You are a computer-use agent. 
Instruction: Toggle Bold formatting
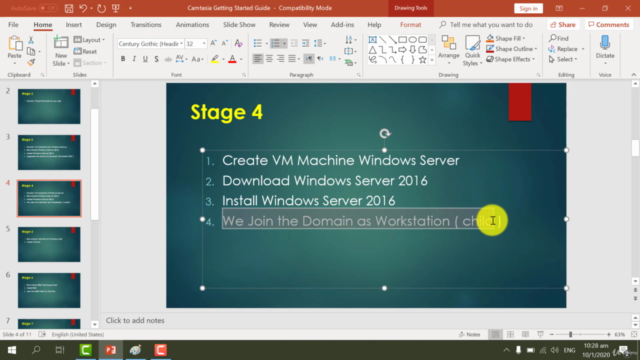pos(123,59)
